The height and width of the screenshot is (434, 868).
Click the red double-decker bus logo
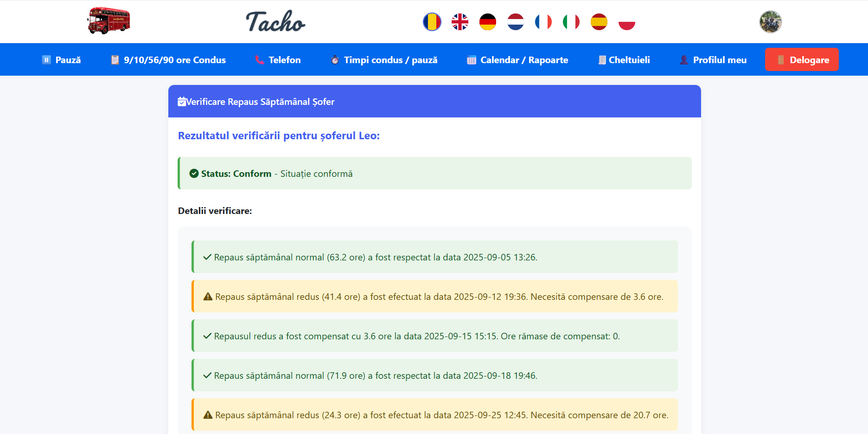click(108, 21)
